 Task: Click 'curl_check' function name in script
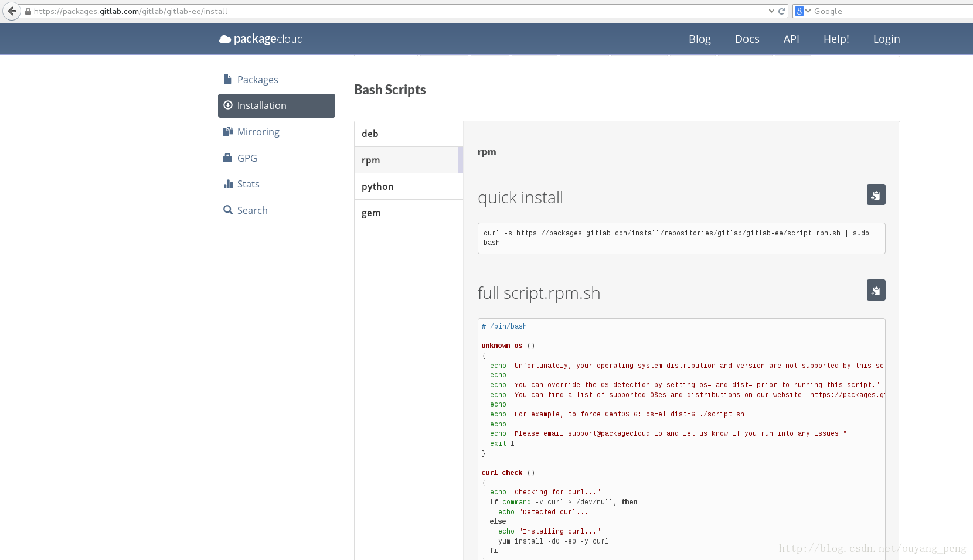coord(502,473)
